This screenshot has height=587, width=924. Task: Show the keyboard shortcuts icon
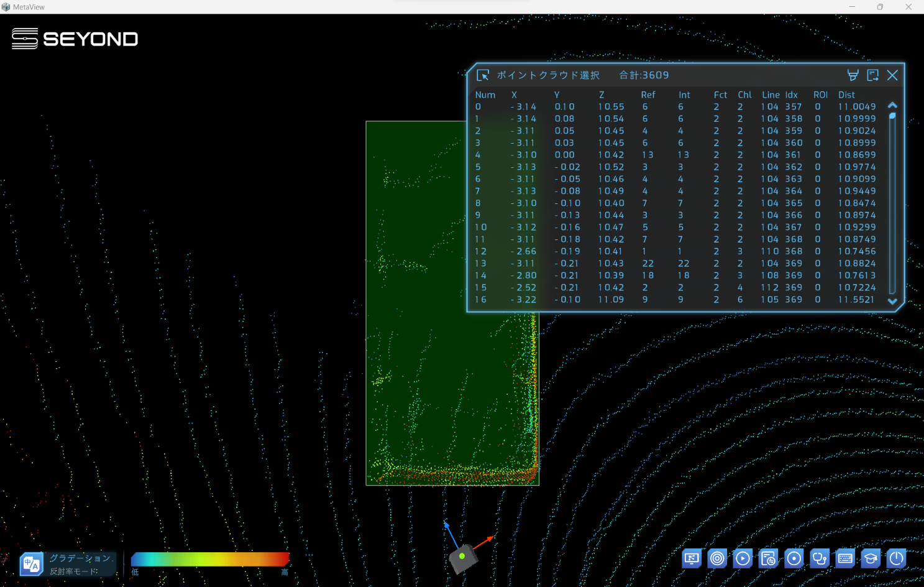point(845,558)
